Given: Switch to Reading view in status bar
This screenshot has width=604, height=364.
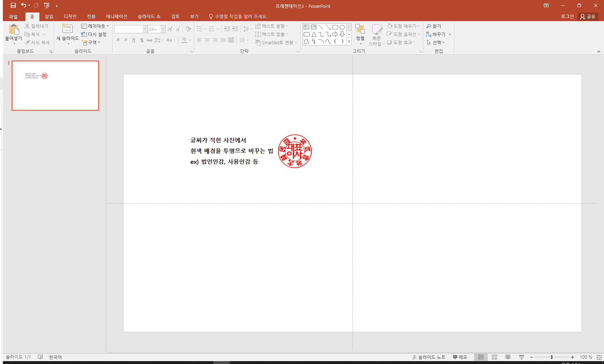Looking at the screenshot, I should (508, 357).
